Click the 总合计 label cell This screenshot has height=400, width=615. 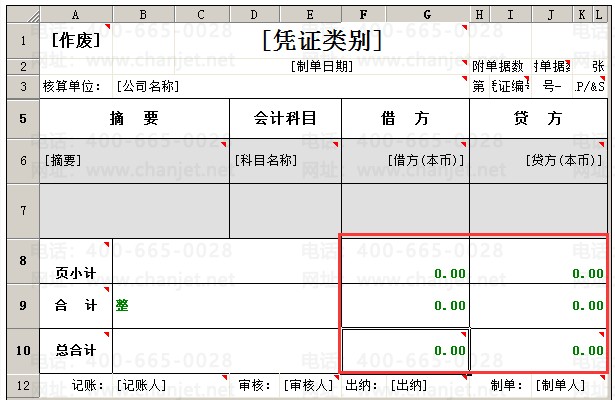(x=76, y=351)
